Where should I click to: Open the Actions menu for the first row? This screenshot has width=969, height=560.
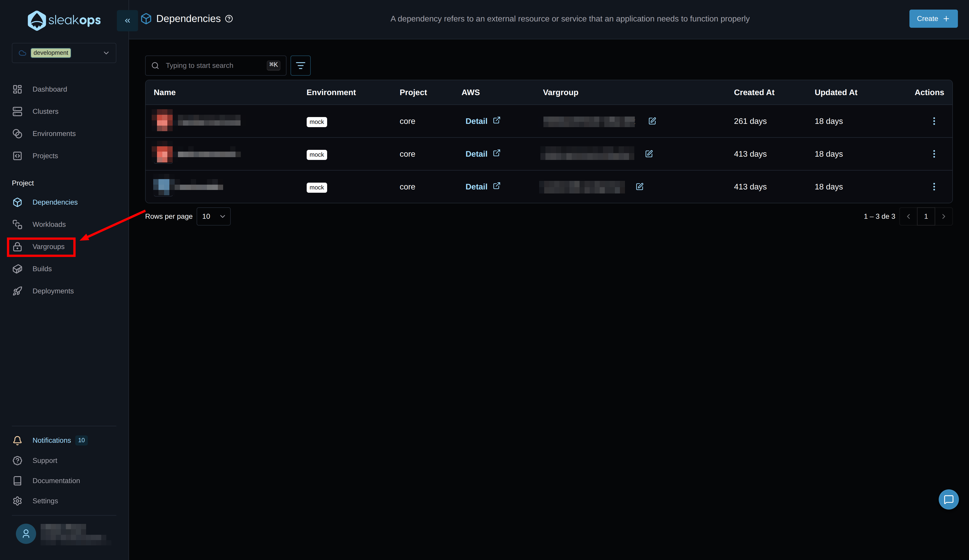934,121
